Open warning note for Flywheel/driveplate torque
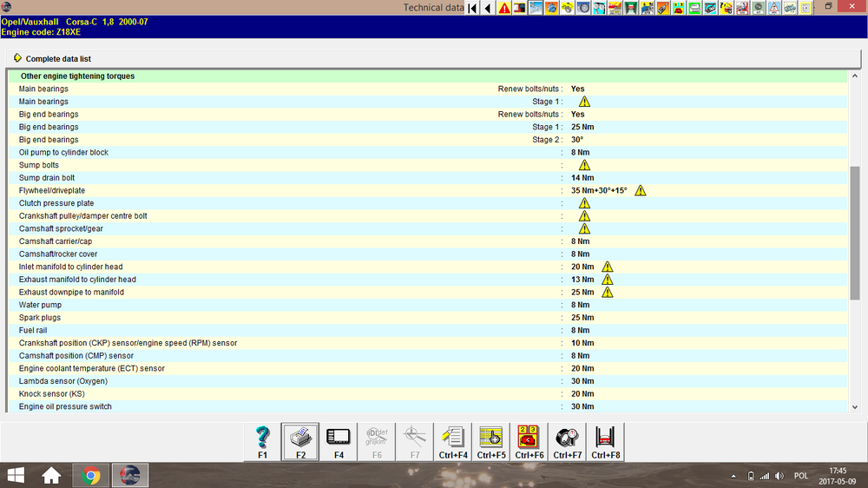The width and height of the screenshot is (868, 488). click(641, 190)
